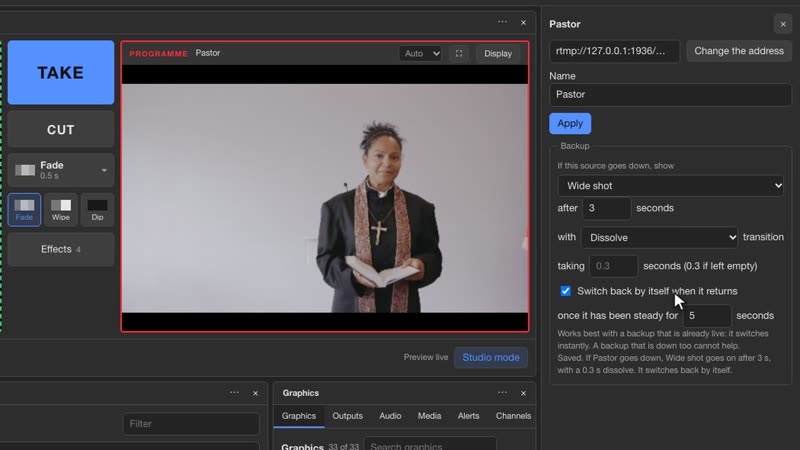This screenshot has height=450, width=800.
Task: Select the Dip transition icon
Action: (x=97, y=210)
